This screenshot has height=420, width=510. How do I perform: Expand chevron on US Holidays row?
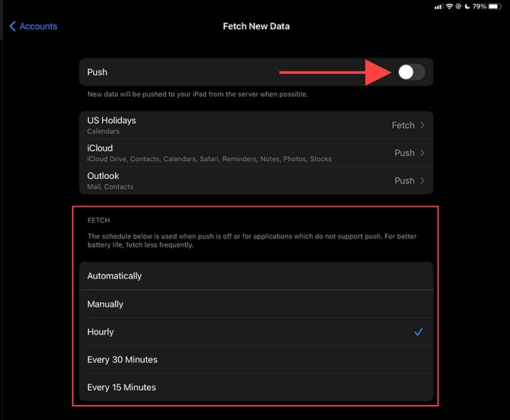422,125
